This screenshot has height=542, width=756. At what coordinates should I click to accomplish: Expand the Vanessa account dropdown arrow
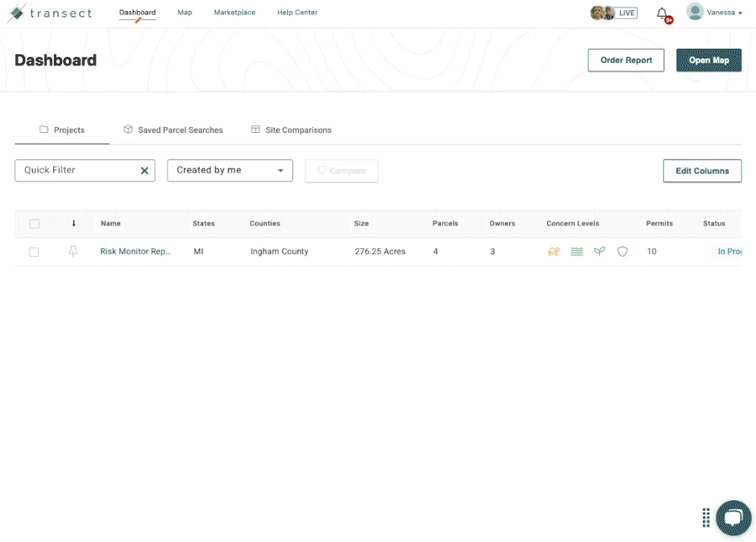click(x=740, y=13)
